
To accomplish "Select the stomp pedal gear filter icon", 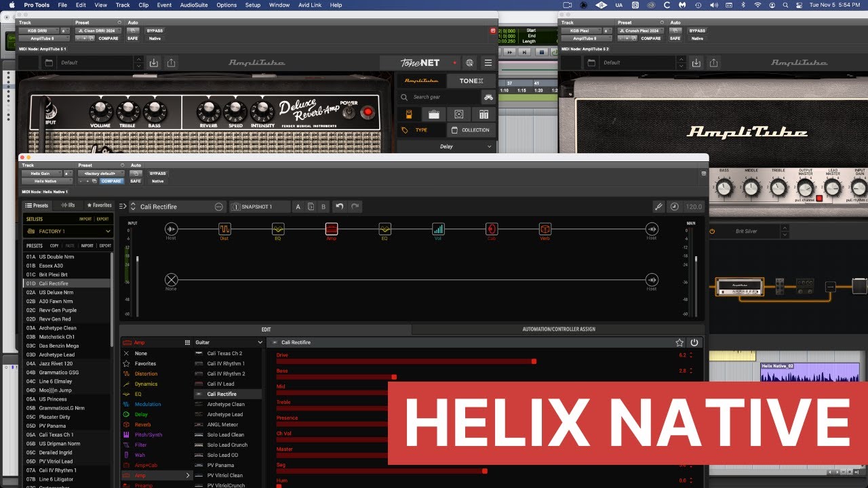I will coord(409,114).
